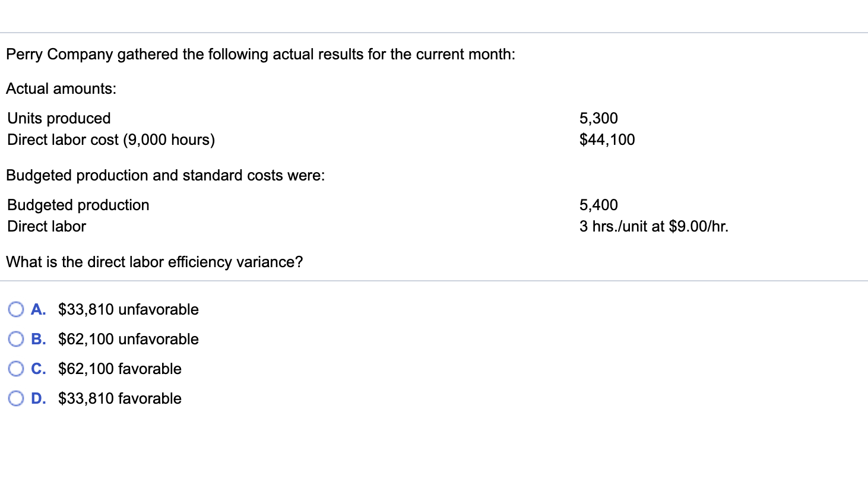Viewport: 868px width, 488px height.
Task: Click the 5,300 units produced value
Action: pos(598,118)
